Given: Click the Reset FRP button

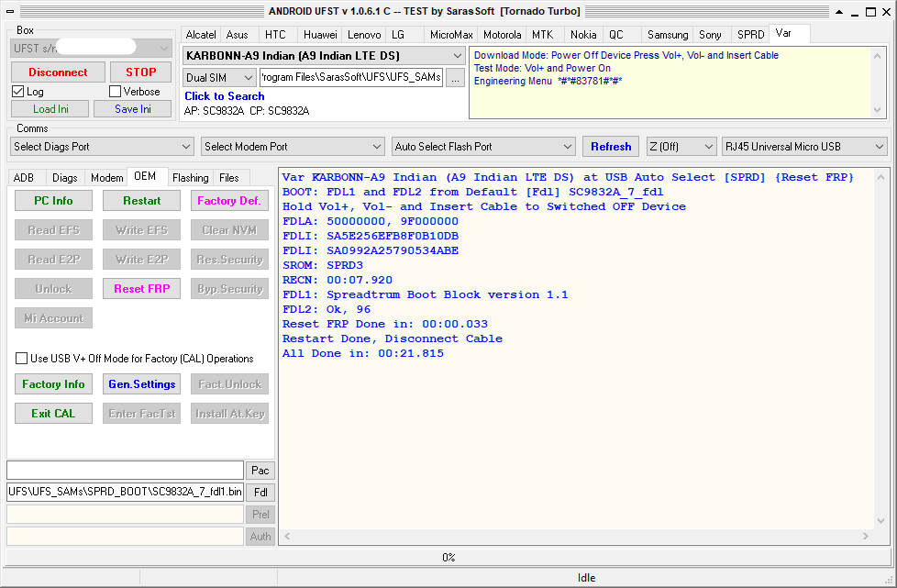Looking at the screenshot, I should (141, 289).
